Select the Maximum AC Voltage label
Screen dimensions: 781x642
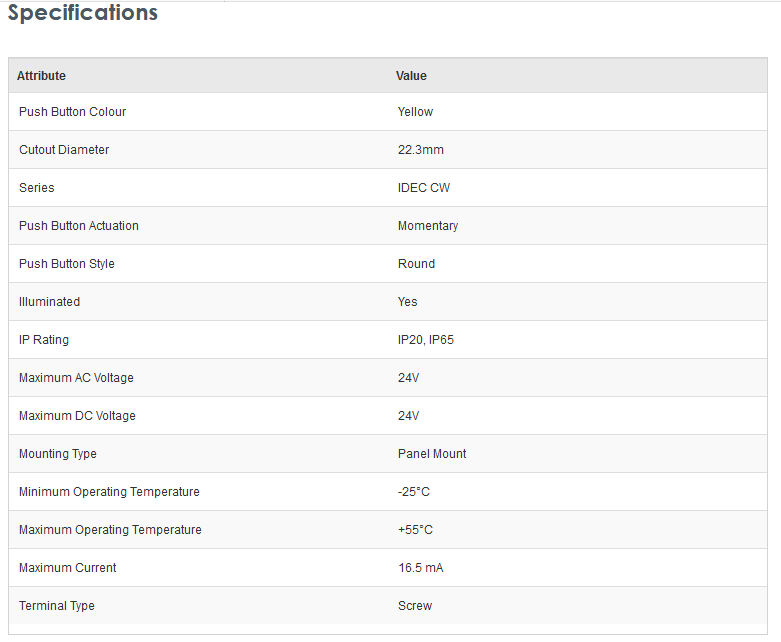coord(76,378)
